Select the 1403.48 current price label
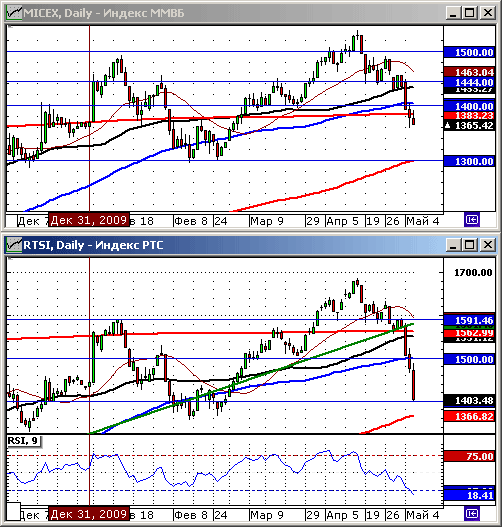 click(469, 401)
